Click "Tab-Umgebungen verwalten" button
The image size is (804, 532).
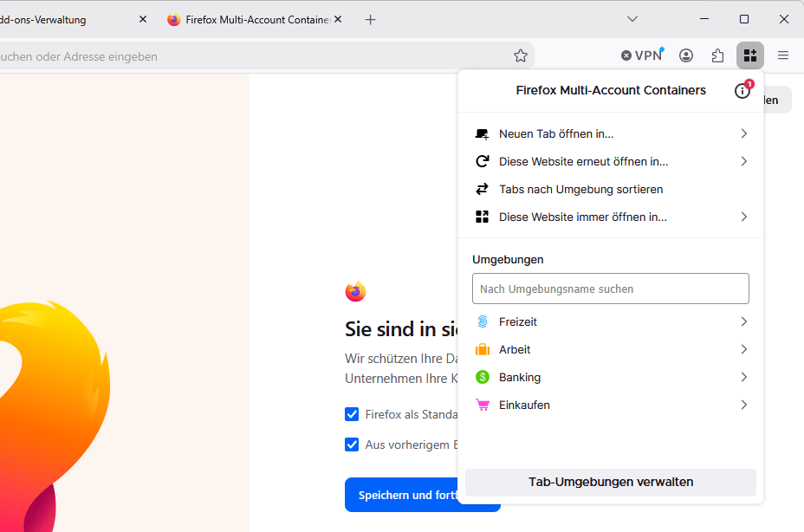tap(611, 483)
